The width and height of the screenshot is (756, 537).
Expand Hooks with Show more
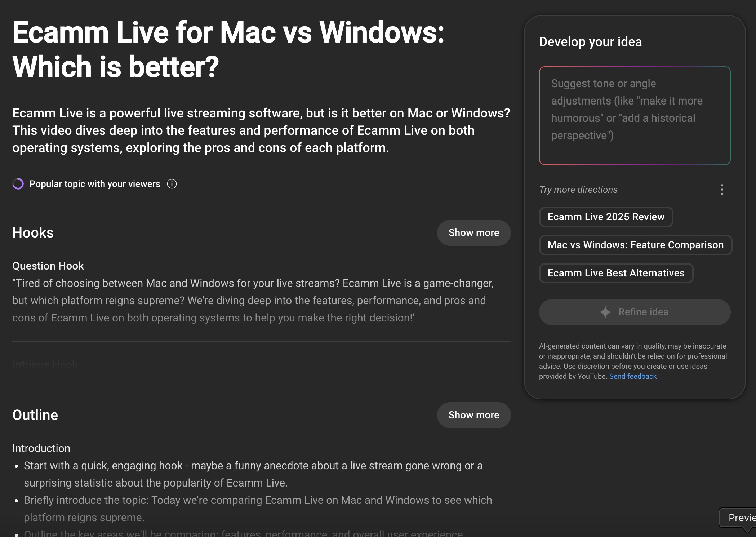point(473,233)
